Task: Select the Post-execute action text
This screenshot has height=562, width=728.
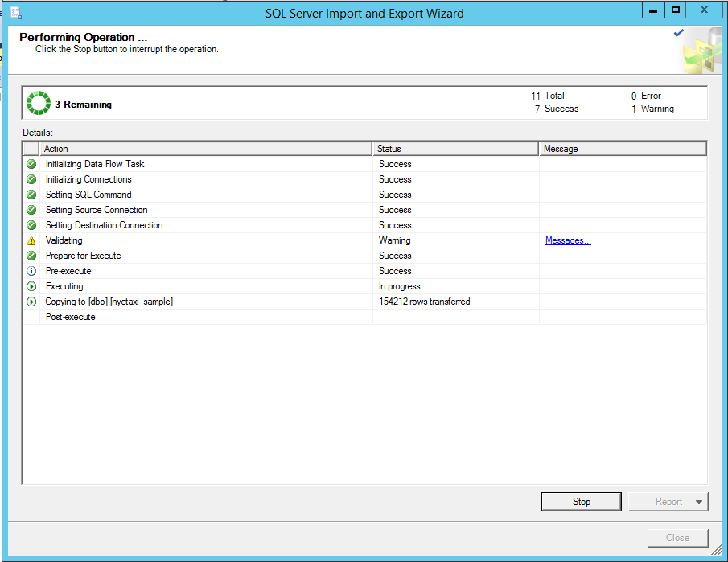Action: pos(70,317)
